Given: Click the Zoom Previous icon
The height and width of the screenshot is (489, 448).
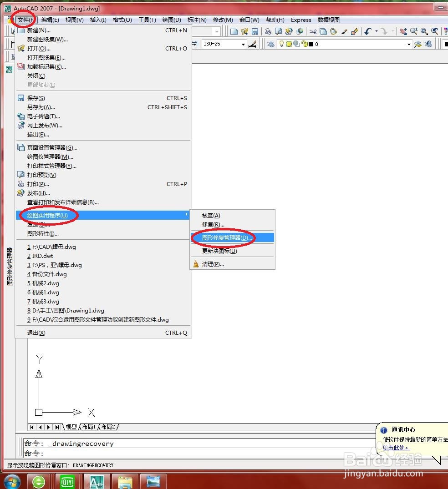Looking at the screenshot, I should coord(435,31).
